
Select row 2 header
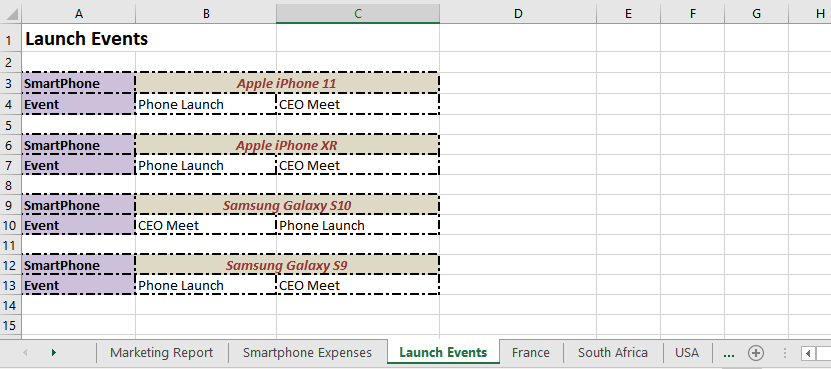[x=11, y=62]
